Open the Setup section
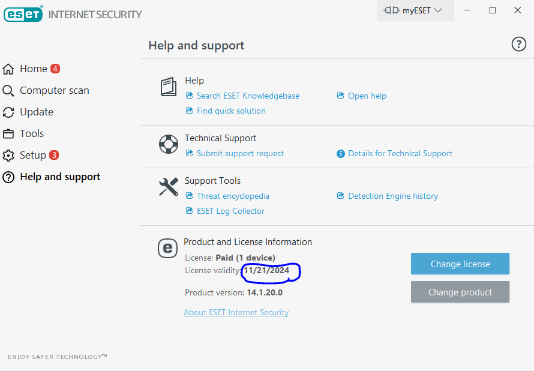534x372 pixels. (x=33, y=155)
